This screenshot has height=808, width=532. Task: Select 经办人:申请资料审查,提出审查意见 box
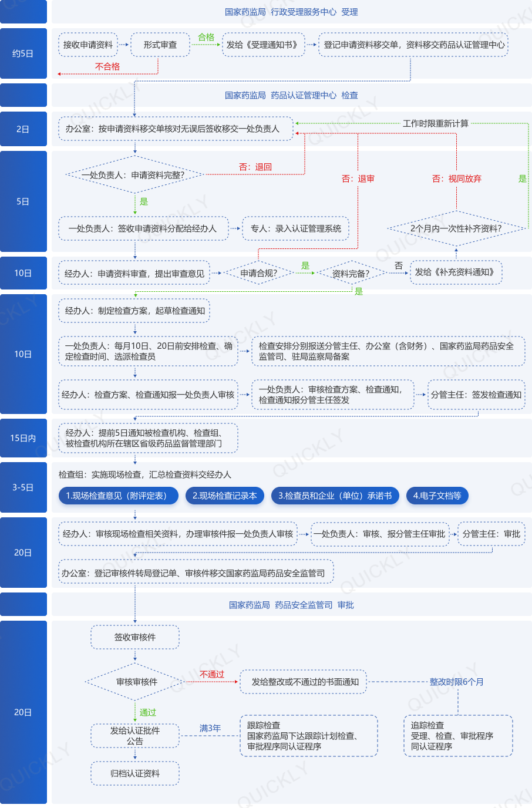coord(134,273)
